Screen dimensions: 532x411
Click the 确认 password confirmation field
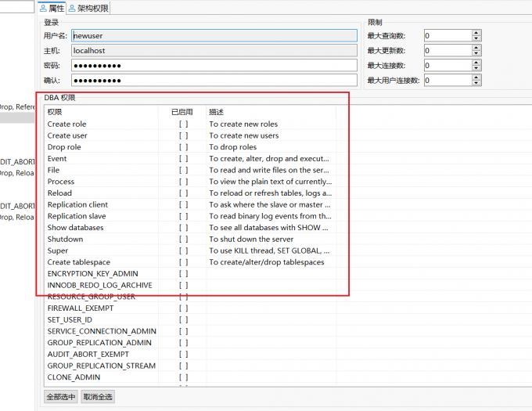click(214, 80)
